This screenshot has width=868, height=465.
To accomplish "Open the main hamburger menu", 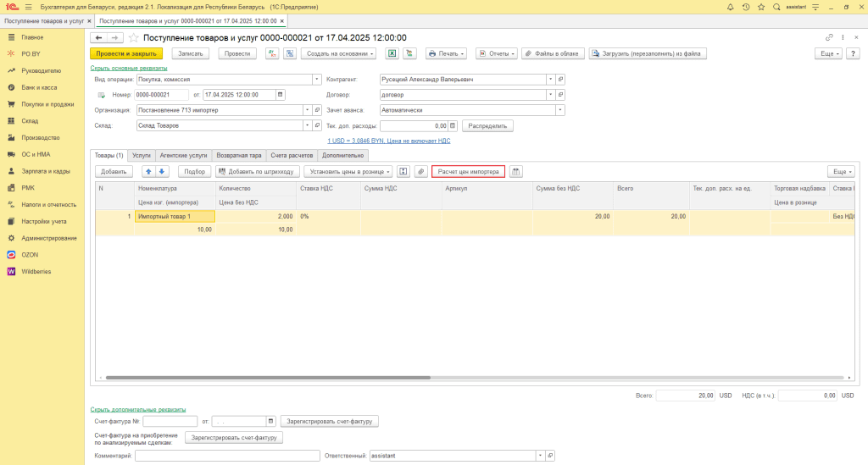I will [x=29, y=7].
